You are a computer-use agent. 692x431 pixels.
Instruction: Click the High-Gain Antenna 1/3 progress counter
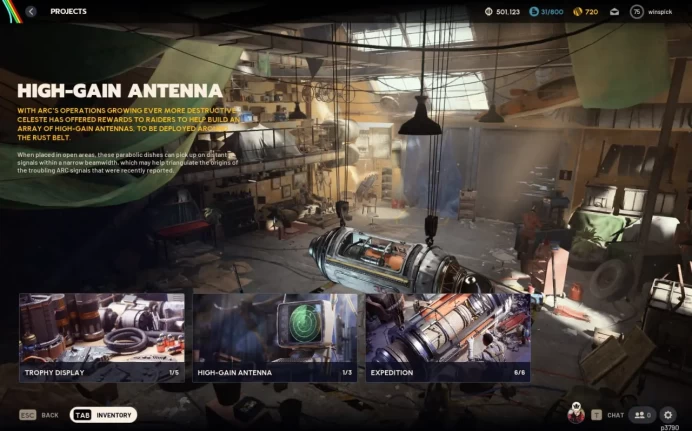click(347, 373)
